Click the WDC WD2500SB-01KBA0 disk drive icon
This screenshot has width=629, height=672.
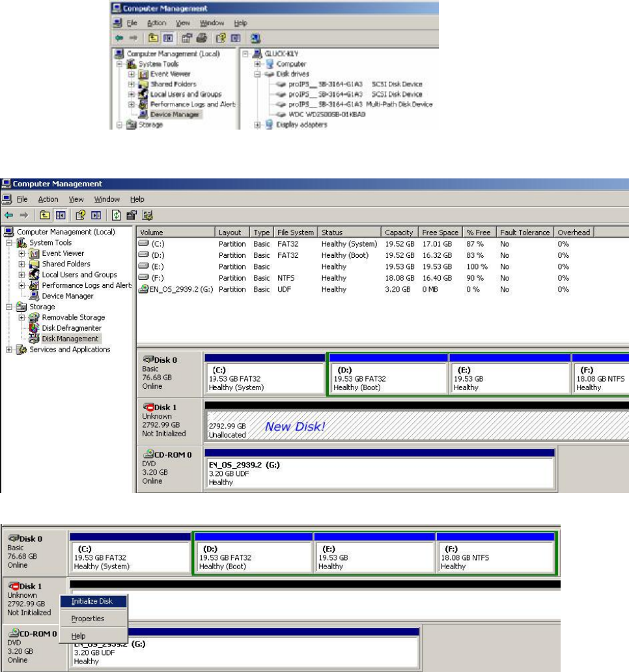click(281, 115)
